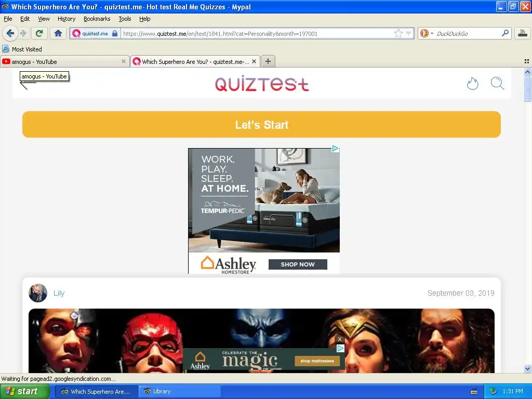532x399 pixels.
Task: Open the Most Visited bookmarks folder
Action: click(22, 49)
